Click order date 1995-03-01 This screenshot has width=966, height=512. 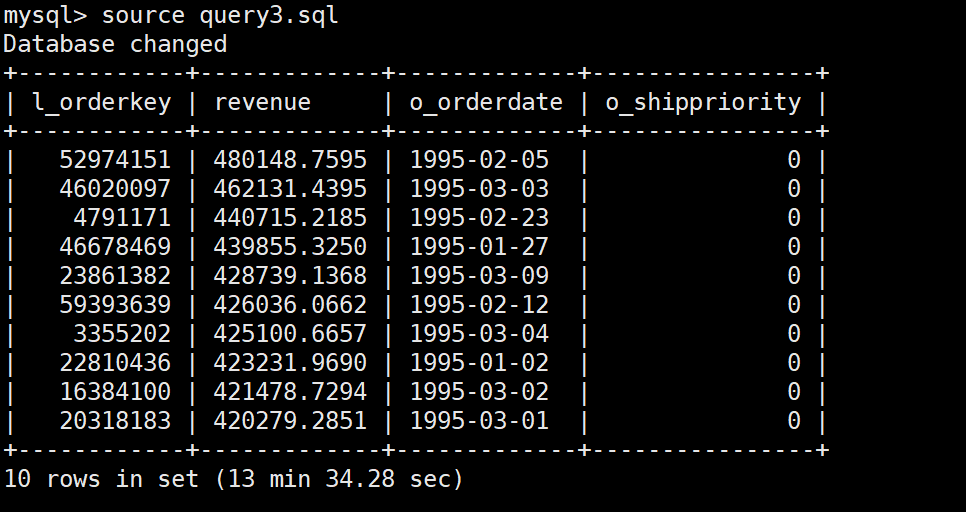coord(479,421)
